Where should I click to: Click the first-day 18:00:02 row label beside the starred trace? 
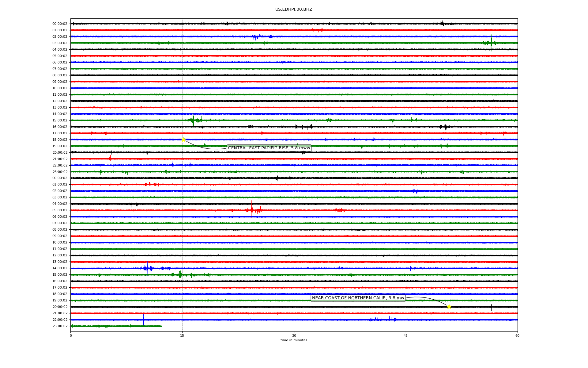coord(60,140)
